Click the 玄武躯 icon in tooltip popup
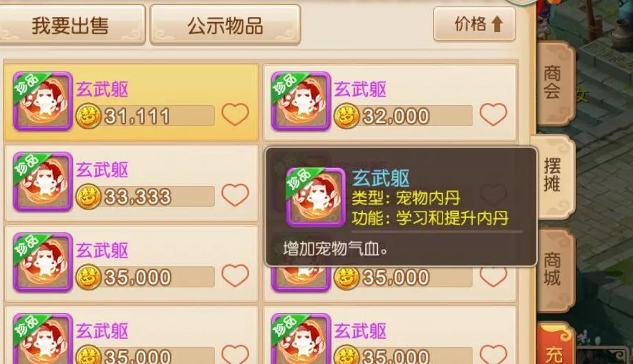The width and height of the screenshot is (633, 364). (316, 197)
